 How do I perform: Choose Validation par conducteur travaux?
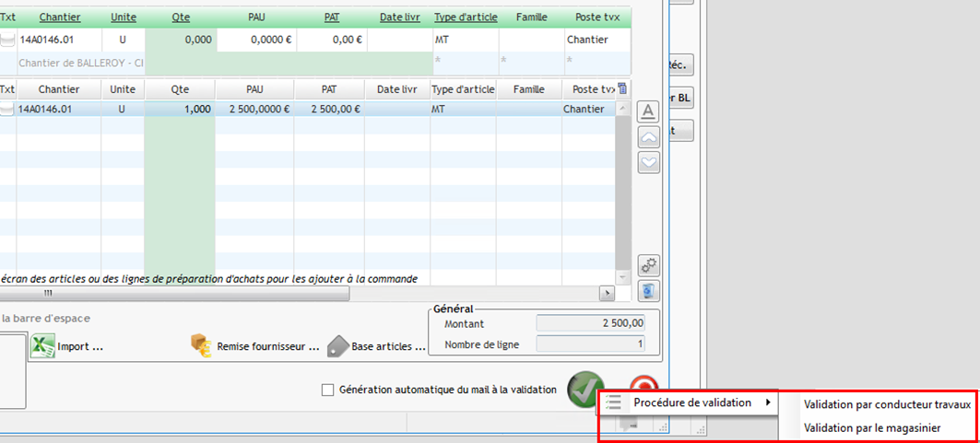888,404
